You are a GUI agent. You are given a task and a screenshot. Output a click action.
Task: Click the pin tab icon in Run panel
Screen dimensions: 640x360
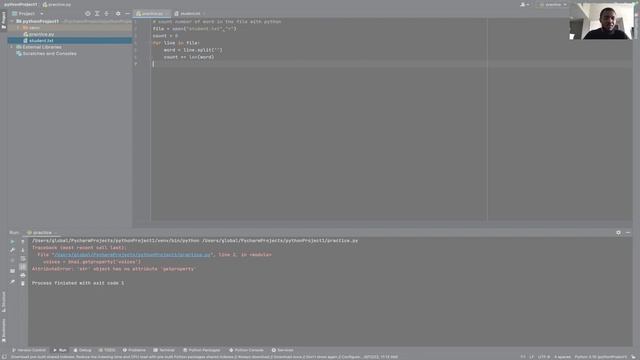pyautogui.click(x=12, y=282)
